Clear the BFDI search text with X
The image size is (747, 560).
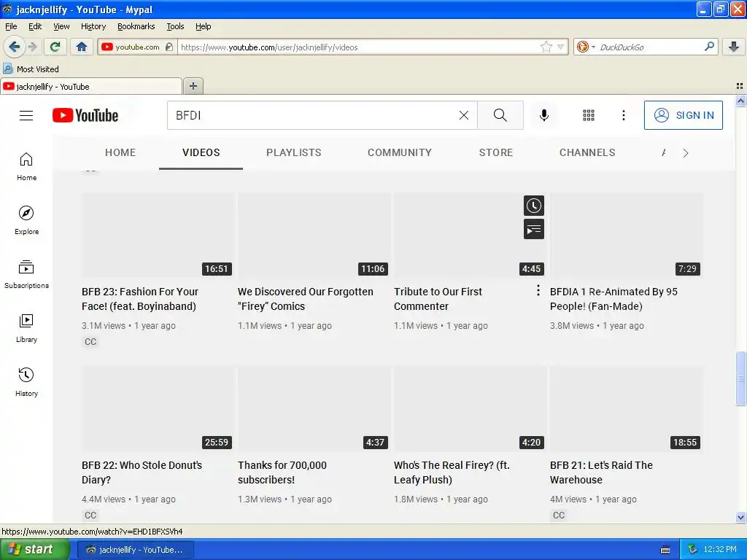(463, 115)
